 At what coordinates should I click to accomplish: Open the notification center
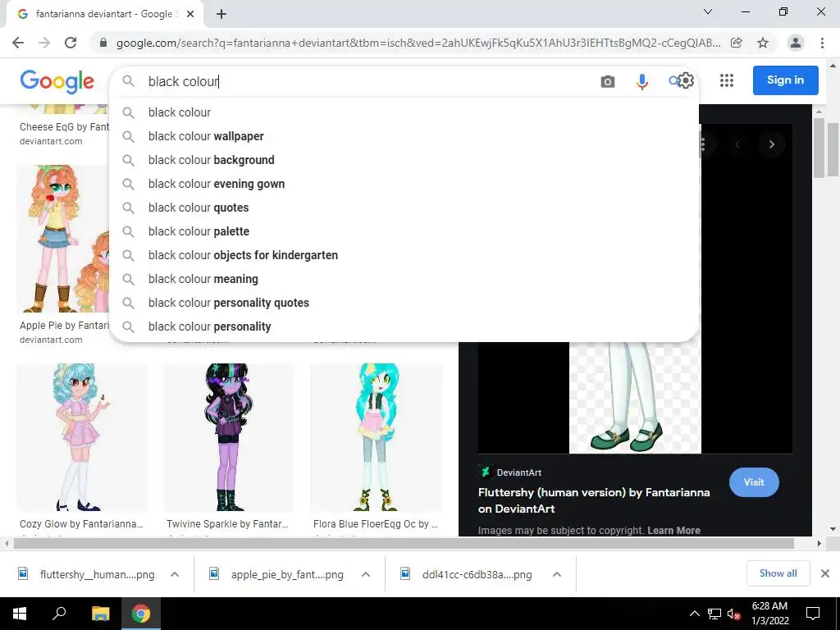pos(813,614)
